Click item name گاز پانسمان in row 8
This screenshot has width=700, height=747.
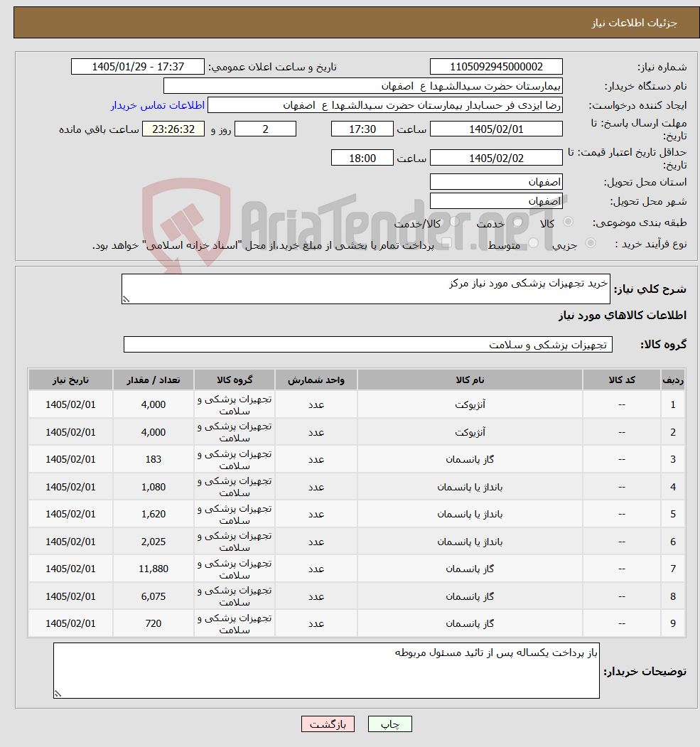coord(470,596)
